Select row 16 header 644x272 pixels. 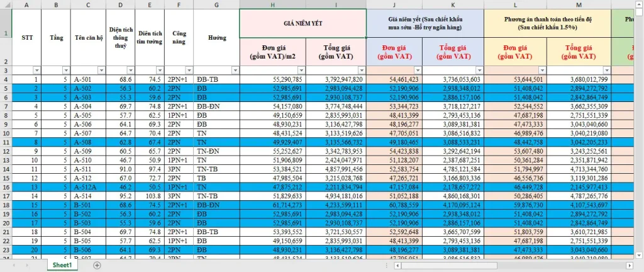click(x=6, y=188)
